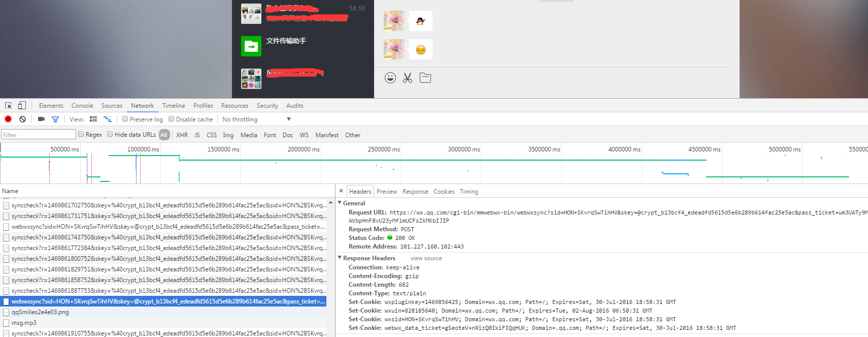This screenshot has height=337, width=868.
Task: Filter requests by Manifest
Action: coord(327,135)
